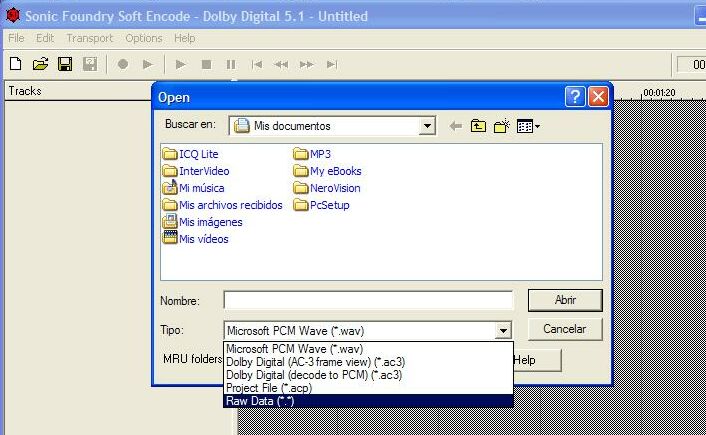Click the Abrir button
The image size is (706, 435).
[x=565, y=300]
